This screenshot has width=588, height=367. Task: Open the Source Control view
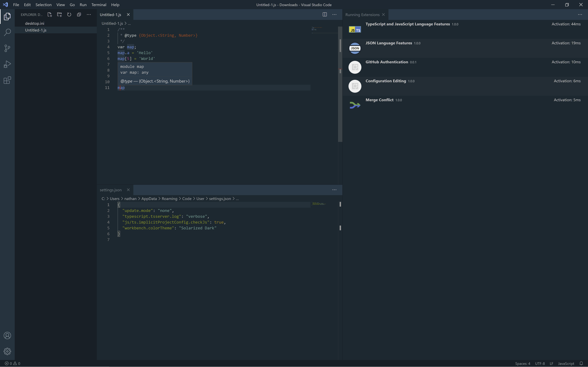pyautogui.click(x=7, y=48)
